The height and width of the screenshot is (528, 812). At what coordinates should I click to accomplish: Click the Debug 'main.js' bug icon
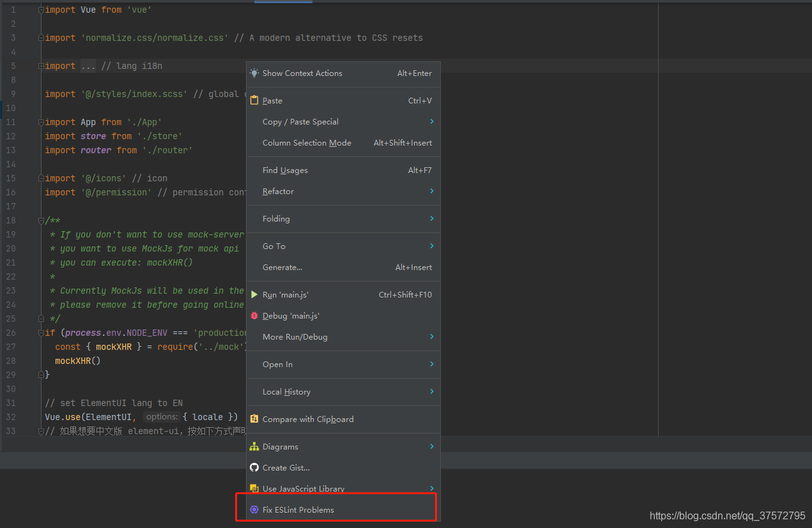tap(254, 315)
